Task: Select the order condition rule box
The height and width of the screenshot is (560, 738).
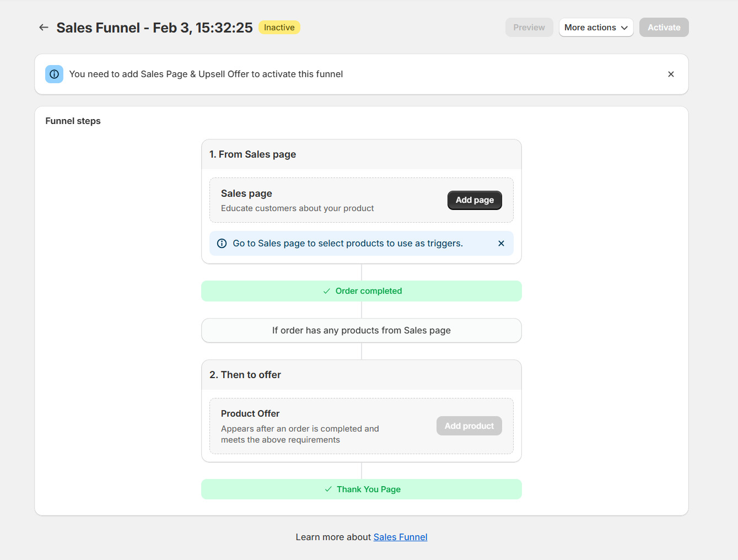Action: pos(361,330)
